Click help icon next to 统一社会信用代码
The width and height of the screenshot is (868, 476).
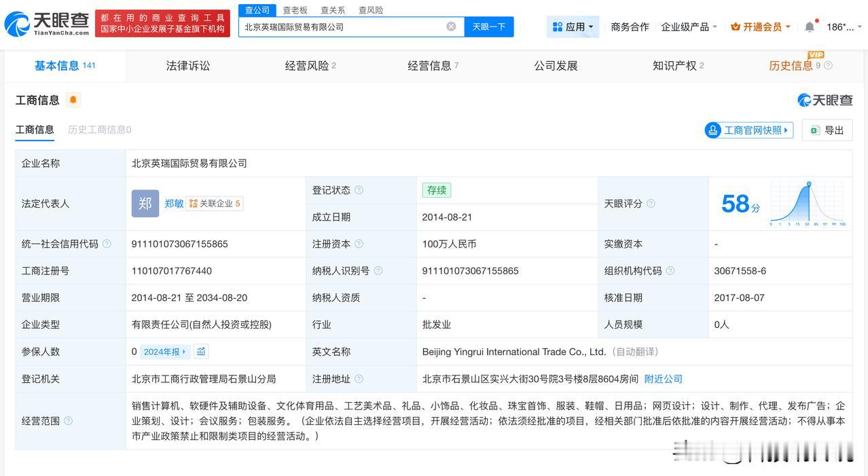pos(107,244)
